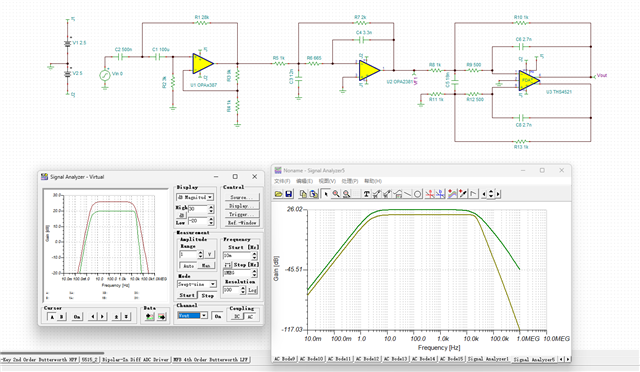Screen dimensions: 640x372
Task: Open file icon in Signal Analyzer5 toolbar
Action: click(x=278, y=194)
